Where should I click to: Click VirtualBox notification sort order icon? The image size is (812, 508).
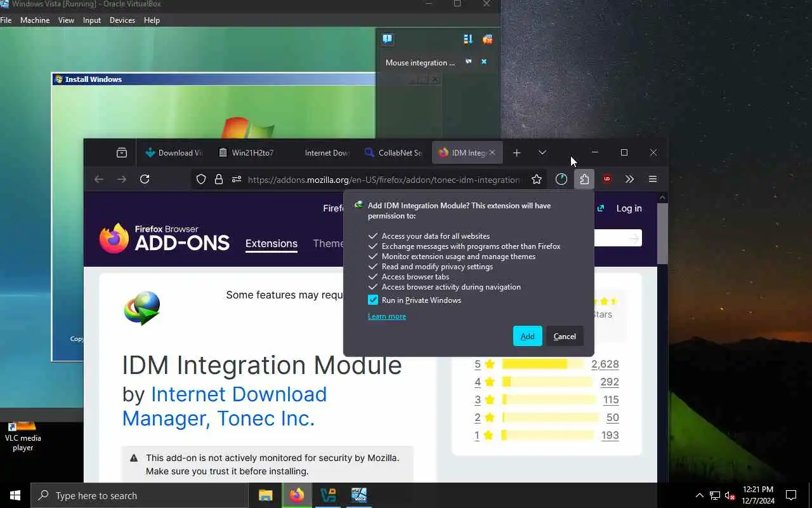coord(468,39)
